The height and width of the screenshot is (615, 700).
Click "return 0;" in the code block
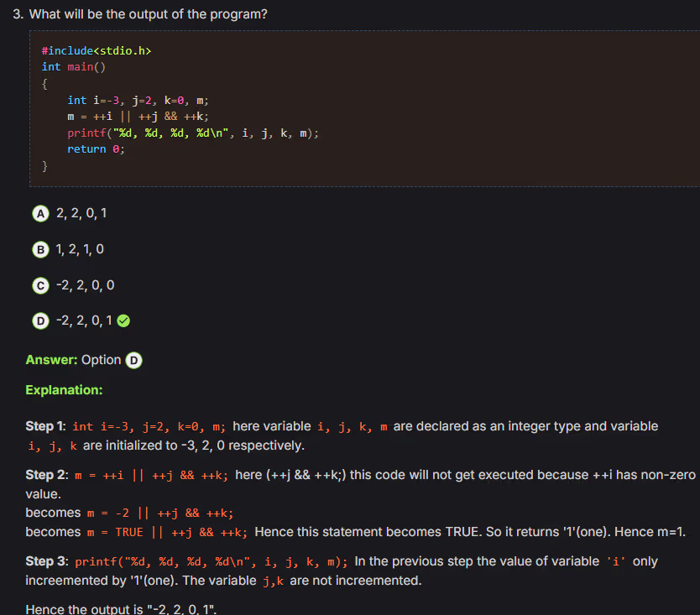click(x=96, y=149)
